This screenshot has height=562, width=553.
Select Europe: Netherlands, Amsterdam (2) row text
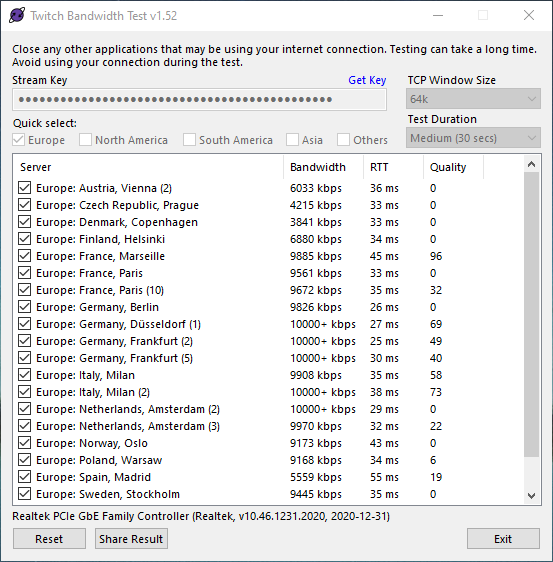pos(128,409)
